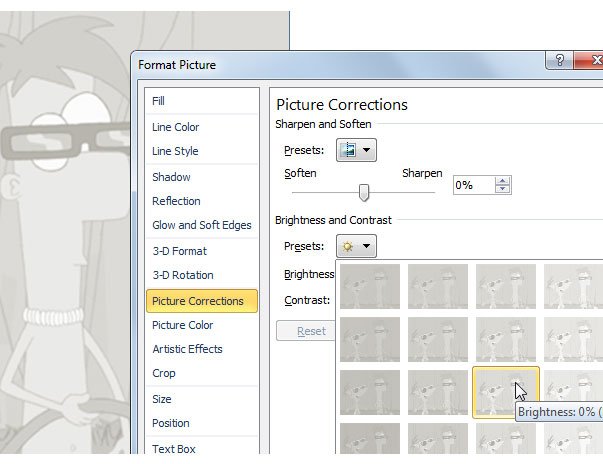The width and height of the screenshot is (603, 464).
Task: Select the highlighted Brightness 0% preset thumbnail
Action: point(505,392)
